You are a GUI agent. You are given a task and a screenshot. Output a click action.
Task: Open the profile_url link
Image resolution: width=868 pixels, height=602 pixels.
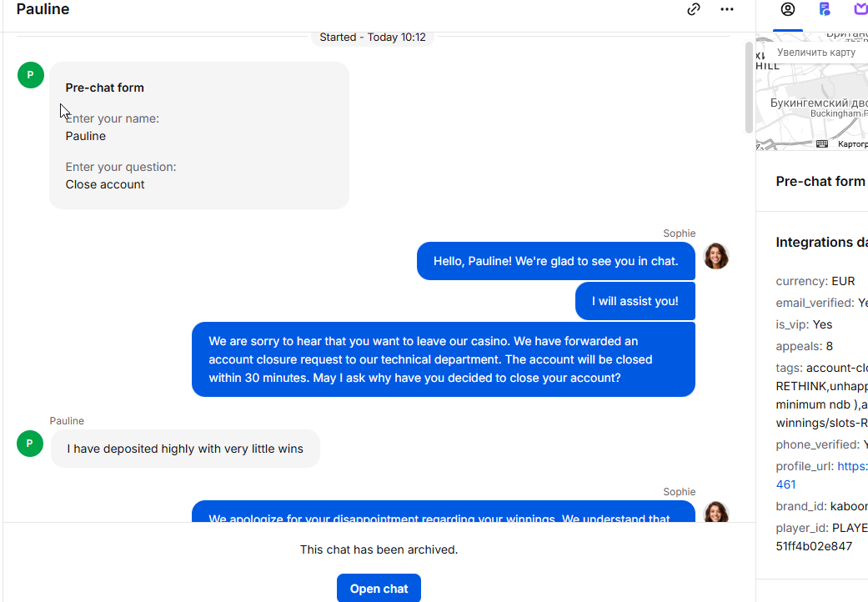pos(852,466)
